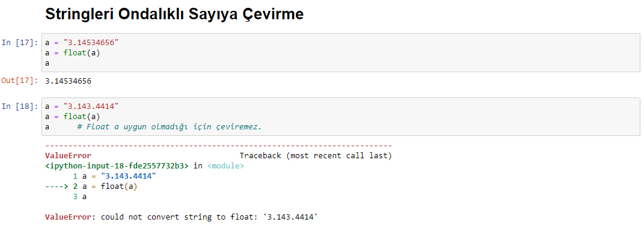Click the float(a) line in cell 18
Image resolution: width=644 pixels, height=225 pixels.
(72, 117)
